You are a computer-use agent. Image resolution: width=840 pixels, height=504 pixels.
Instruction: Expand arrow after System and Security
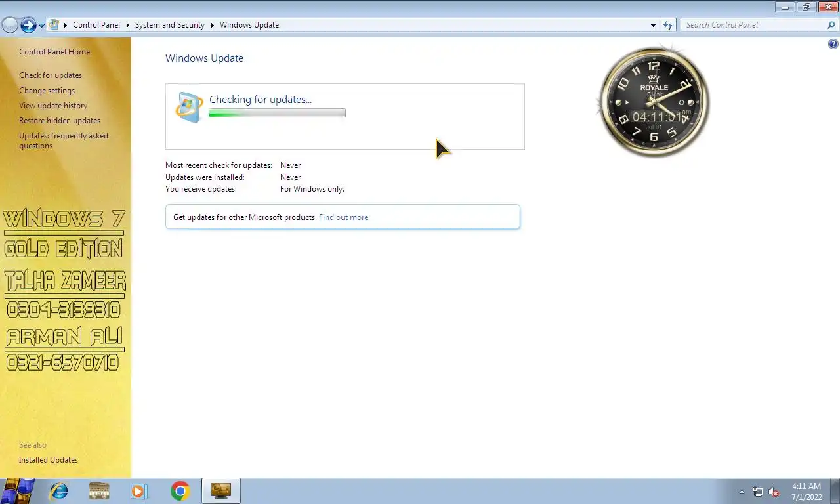pos(213,25)
